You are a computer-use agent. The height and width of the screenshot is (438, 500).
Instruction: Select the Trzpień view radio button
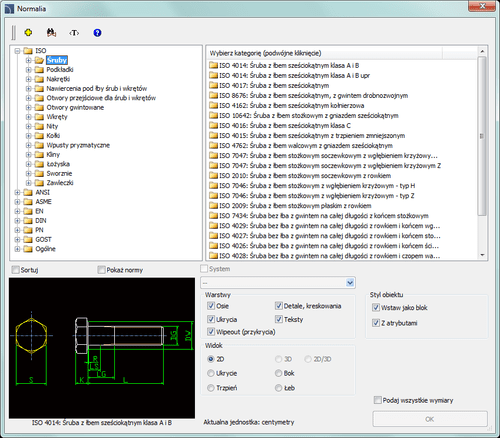[211, 388]
